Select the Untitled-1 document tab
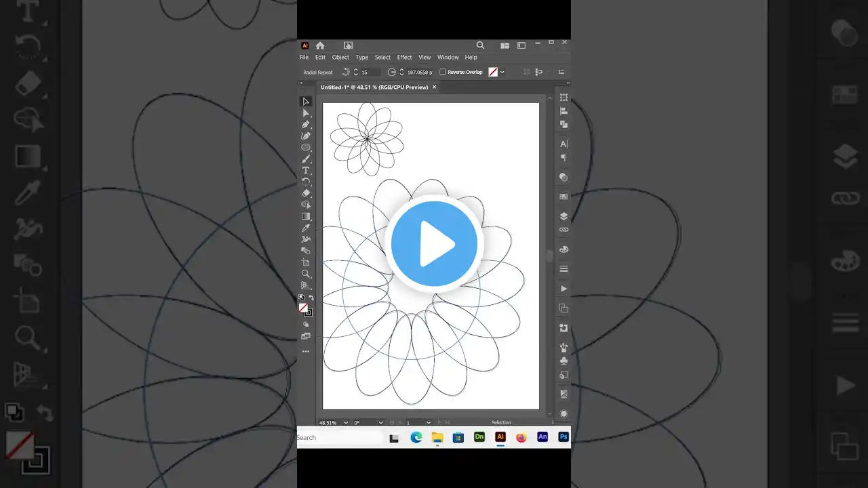 click(x=376, y=87)
